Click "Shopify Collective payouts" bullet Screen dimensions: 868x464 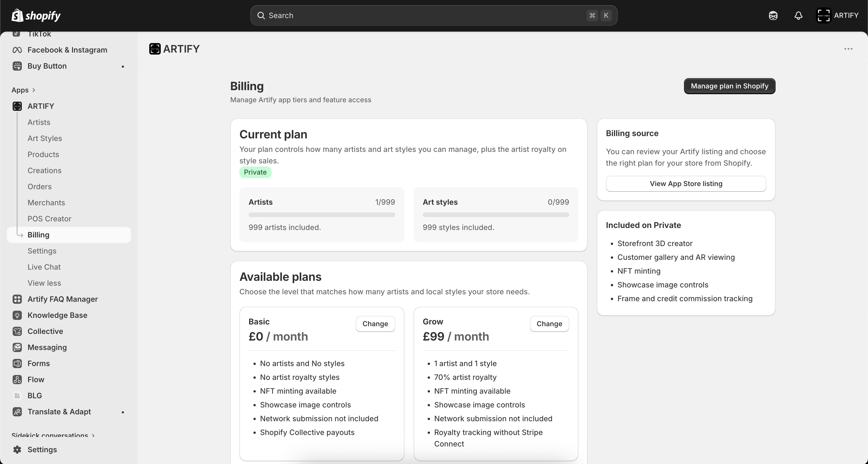(x=307, y=432)
